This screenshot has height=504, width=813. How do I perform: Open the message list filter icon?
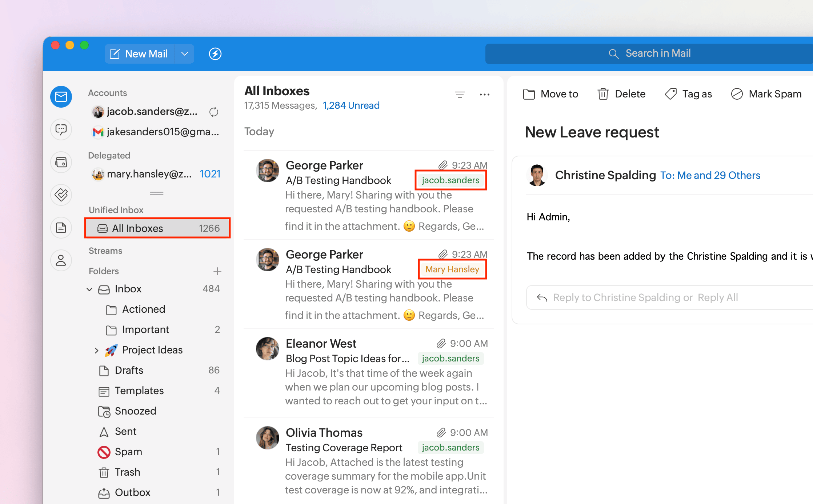pyautogui.click(x=460, y=95)
